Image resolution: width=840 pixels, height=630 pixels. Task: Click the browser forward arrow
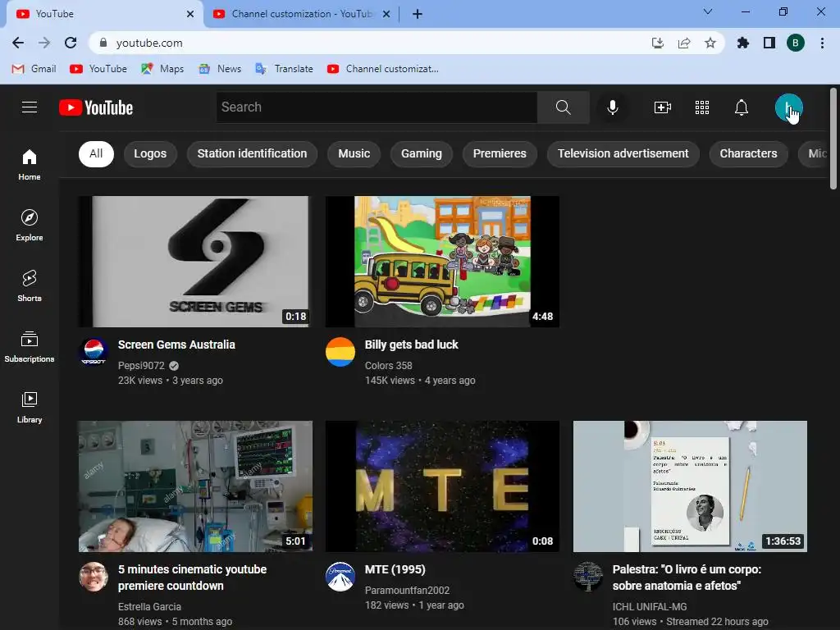44,43
